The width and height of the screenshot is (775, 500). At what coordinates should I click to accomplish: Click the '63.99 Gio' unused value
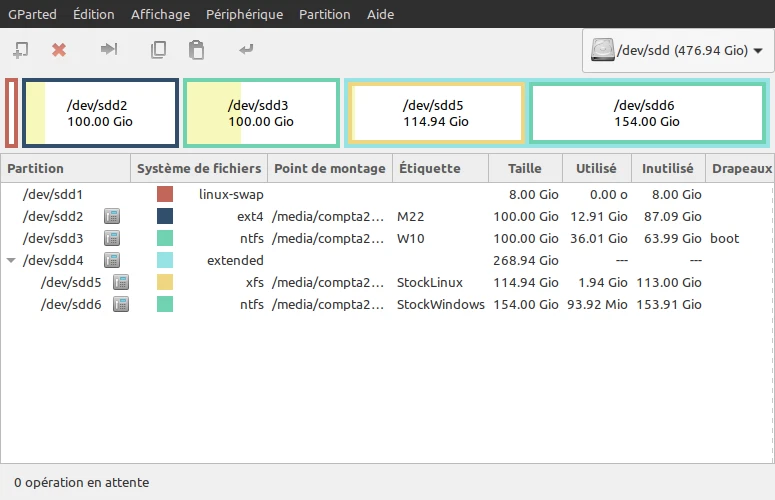[x=673, y=238]
